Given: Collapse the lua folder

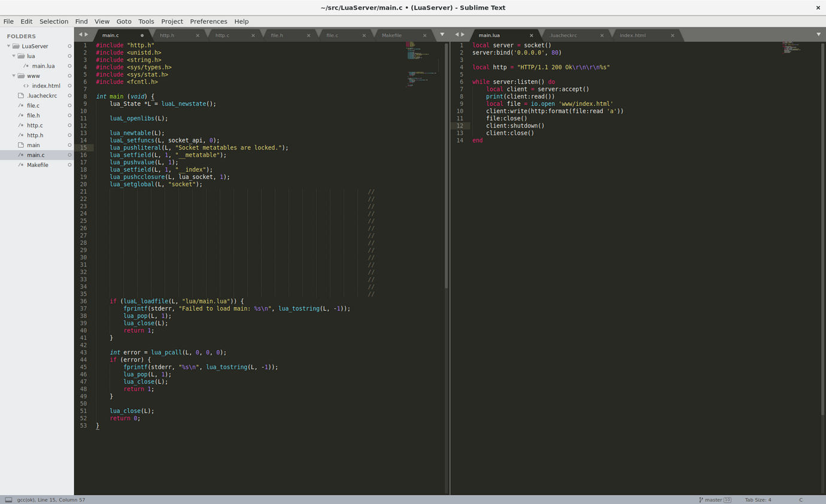Looking at the screenshot, I should (x=13, y=56).
